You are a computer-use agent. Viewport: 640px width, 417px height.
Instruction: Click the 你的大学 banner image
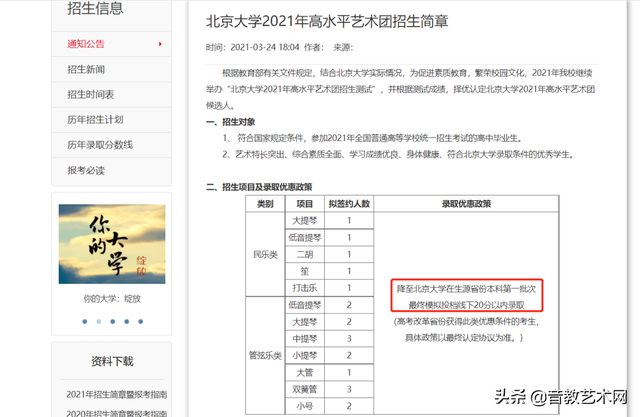point(112,244)
